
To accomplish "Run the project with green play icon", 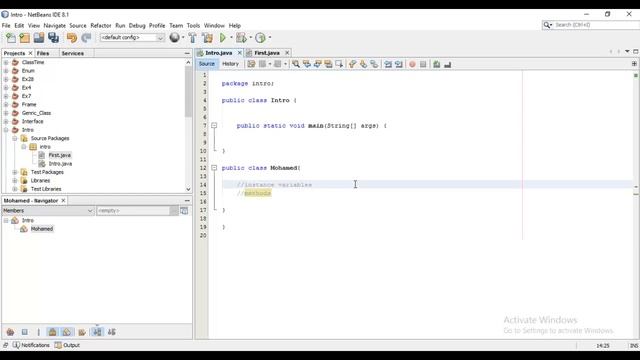I will point(223,38).
